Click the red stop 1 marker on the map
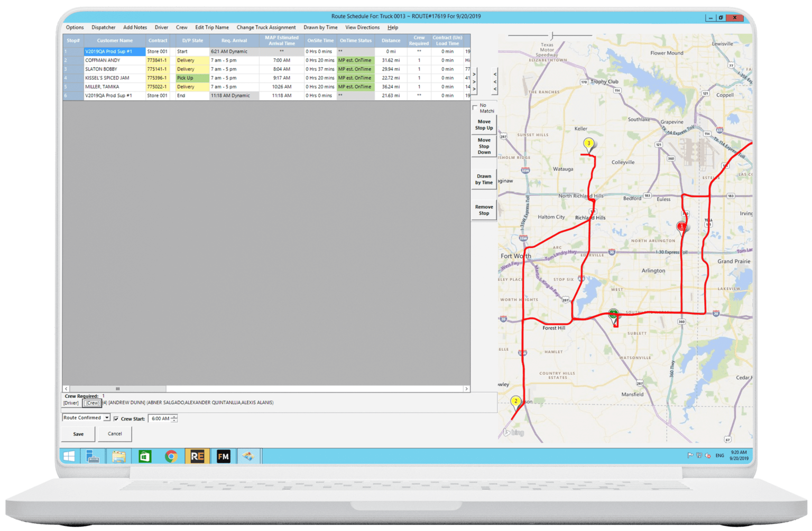The width and height of the screenshot is (812, 531). pyautogui.click(x=681, y=226)
